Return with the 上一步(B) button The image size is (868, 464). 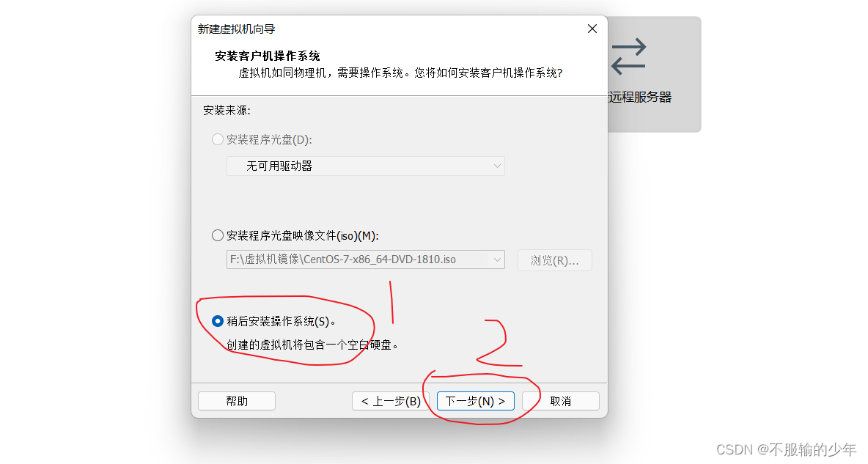(x=391, y=401)
